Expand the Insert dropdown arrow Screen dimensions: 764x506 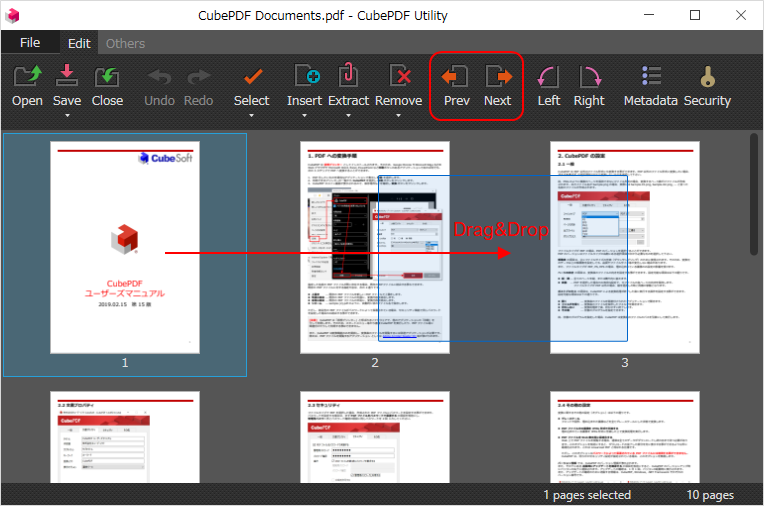tap(305, 116)
